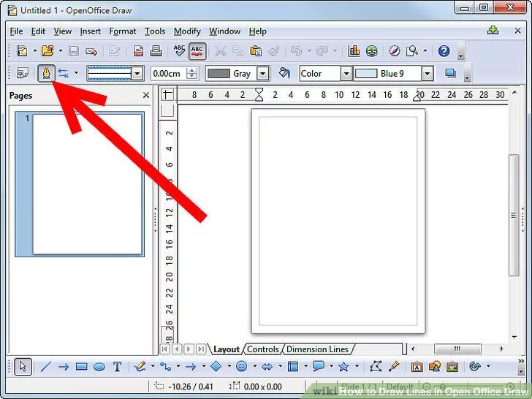The image size is (532, 399).
Task: Expand the Basic Shapes dropdown arrow
Action: pyautogui.click(x=229, y=365)
